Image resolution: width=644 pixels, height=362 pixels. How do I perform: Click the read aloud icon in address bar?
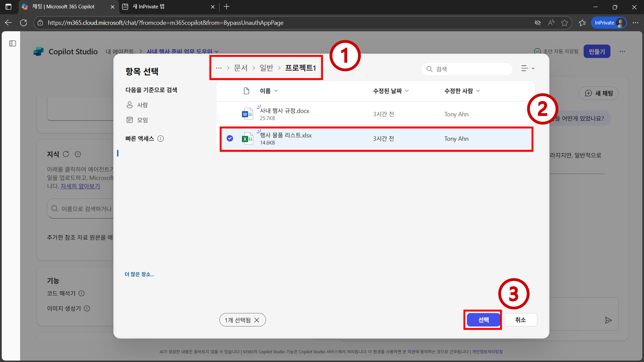click(x=551, y=23)
